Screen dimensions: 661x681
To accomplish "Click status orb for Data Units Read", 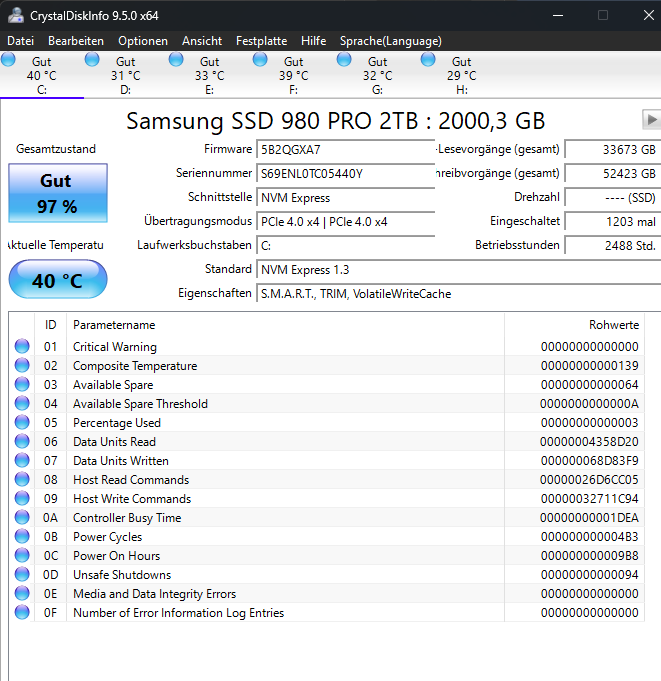I will click(x=22, y=441).
